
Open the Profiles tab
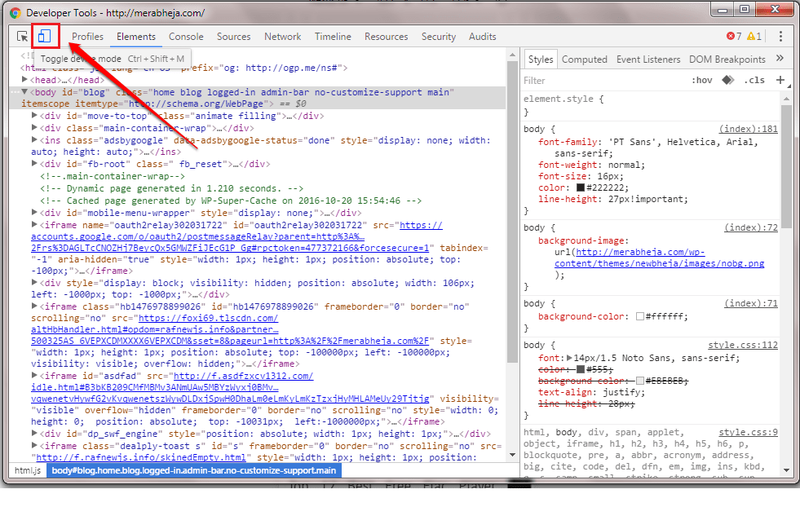[87, 37]
